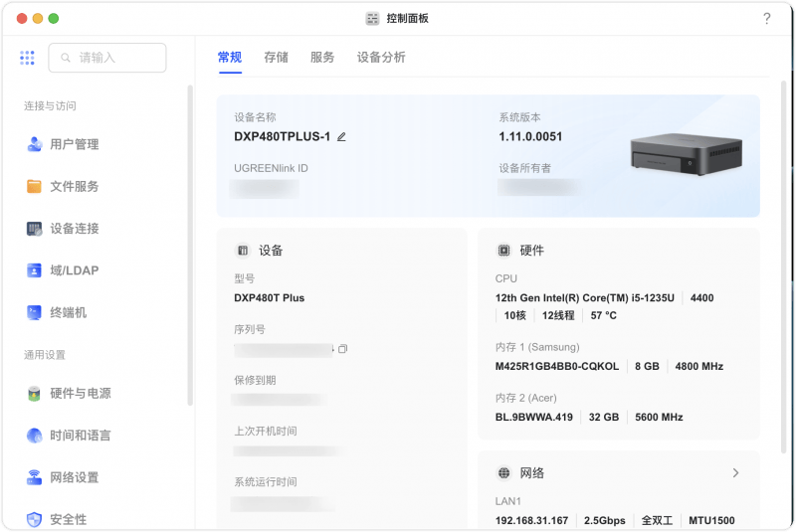
Task: Click the 设备 section header icon
Action: pyautogui.click(x=243, y=251)
